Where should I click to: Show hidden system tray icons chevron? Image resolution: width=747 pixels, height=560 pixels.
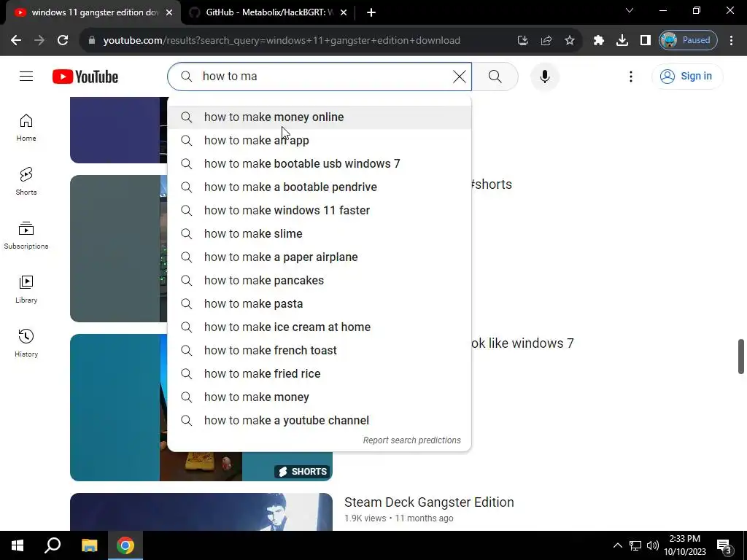(617, 545)
